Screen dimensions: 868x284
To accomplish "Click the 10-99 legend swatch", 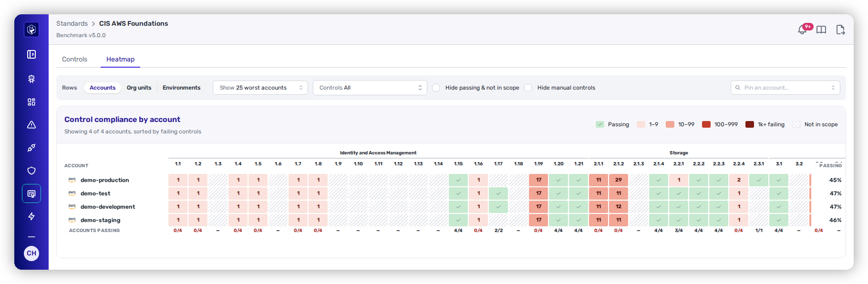I will click(x=670, y=124).
